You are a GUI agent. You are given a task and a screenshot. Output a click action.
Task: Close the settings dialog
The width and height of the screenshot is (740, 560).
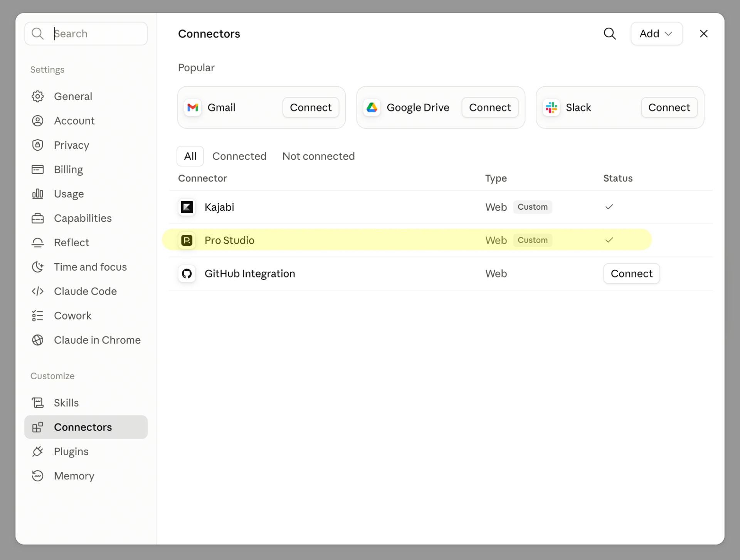coord(704,34)
